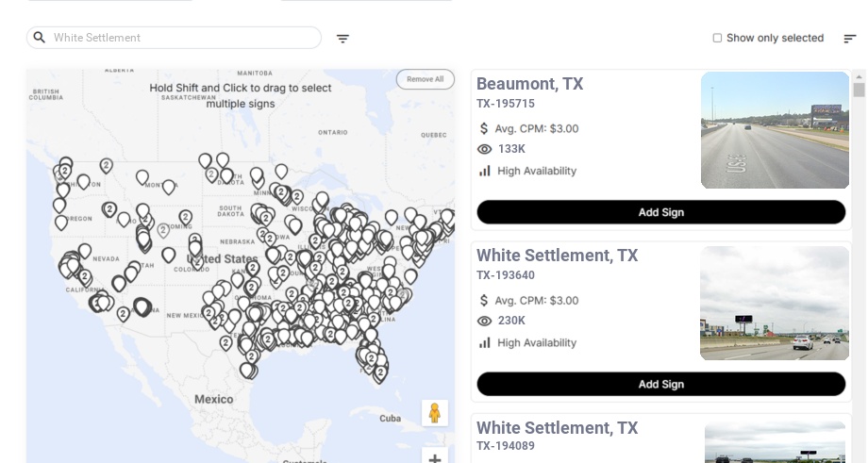Click the Beaumont impressions eye icon

coord(485,149)
